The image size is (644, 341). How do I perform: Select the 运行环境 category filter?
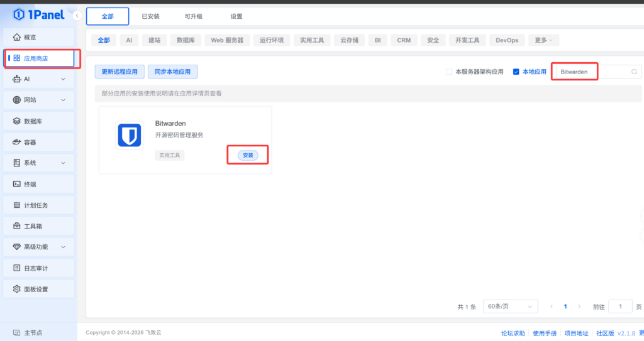pyautogui.click(x=272, y=40)
